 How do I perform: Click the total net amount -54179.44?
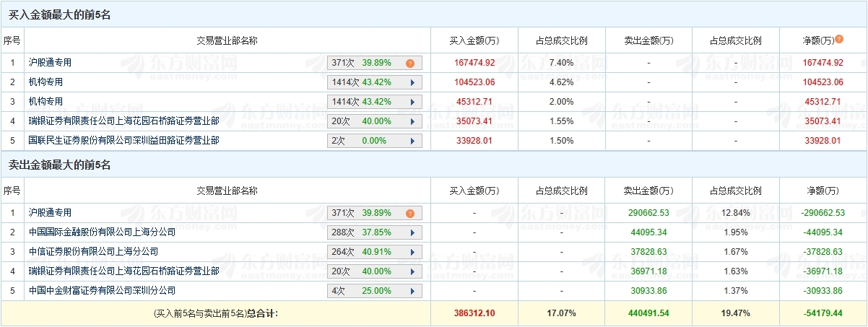click(x=823, y=313)
